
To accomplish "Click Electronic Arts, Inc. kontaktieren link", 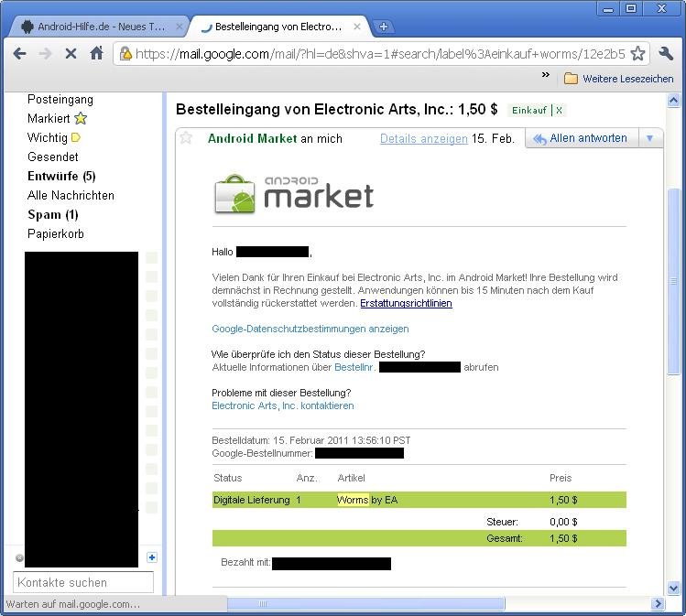I will click(x=283, y=405).
